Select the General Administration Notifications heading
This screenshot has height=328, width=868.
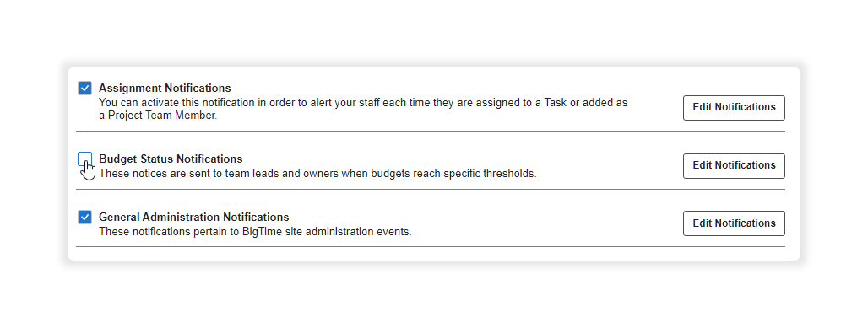193,217
